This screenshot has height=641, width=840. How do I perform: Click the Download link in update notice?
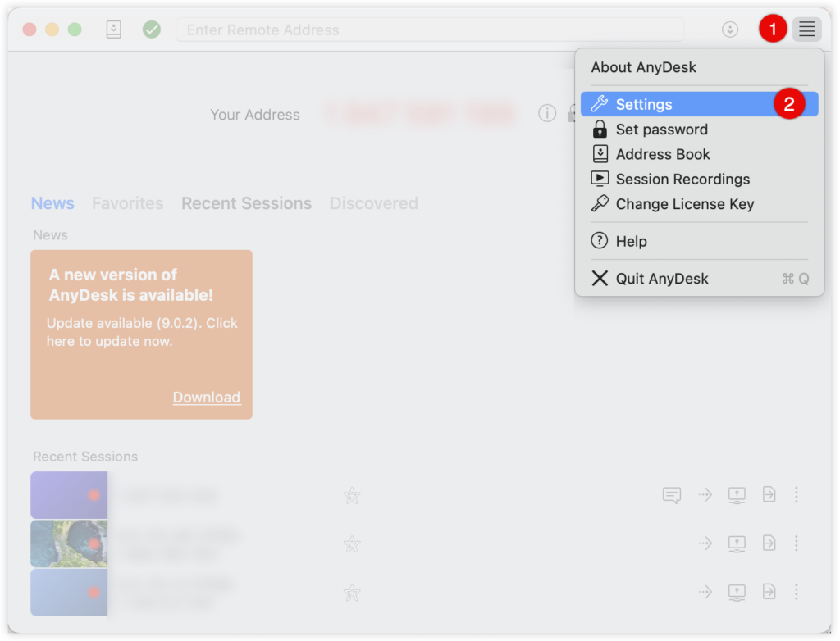(x=206, y=398)
